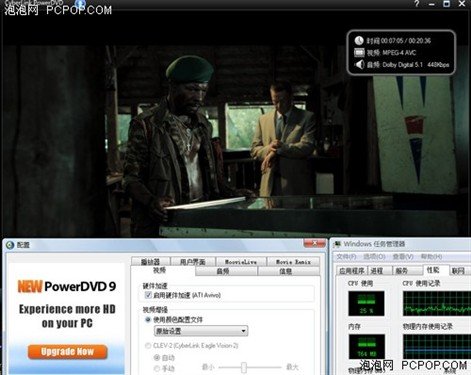The height and width of the screenshot is (375, 471).
Task: Click the CLEV-2 strength slider handle
Action: point(244,367)
